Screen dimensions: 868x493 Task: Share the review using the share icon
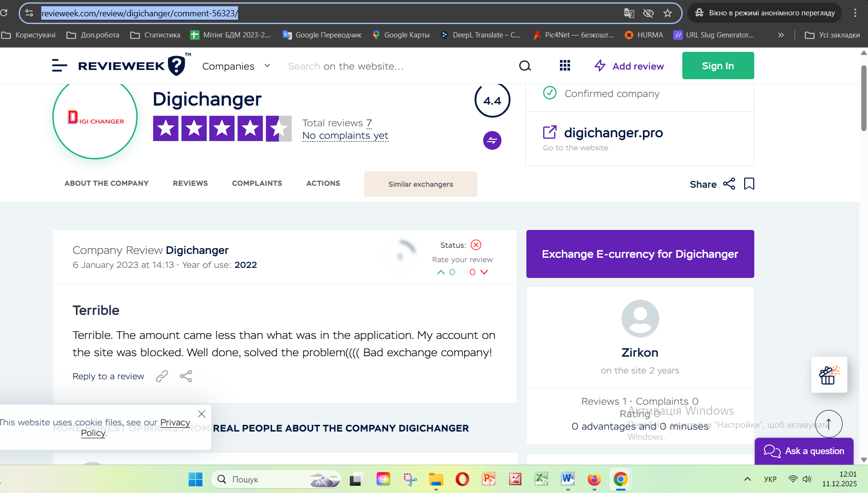click(x=186, y=376)
